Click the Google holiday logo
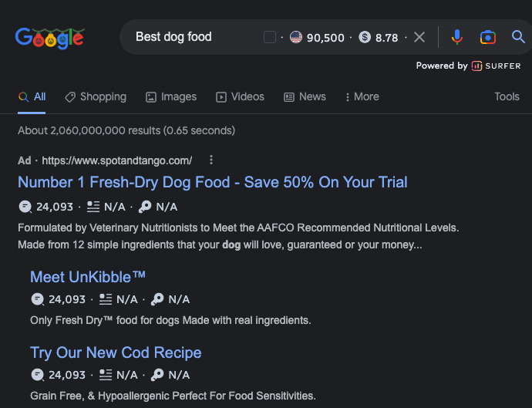The width and height of the screenshot is (532, 408). pos(49,37)
